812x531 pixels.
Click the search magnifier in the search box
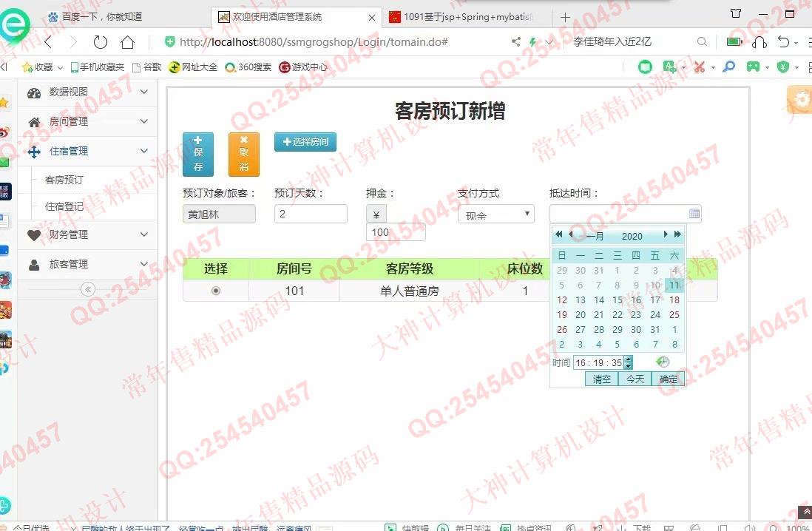click(702, 41)
